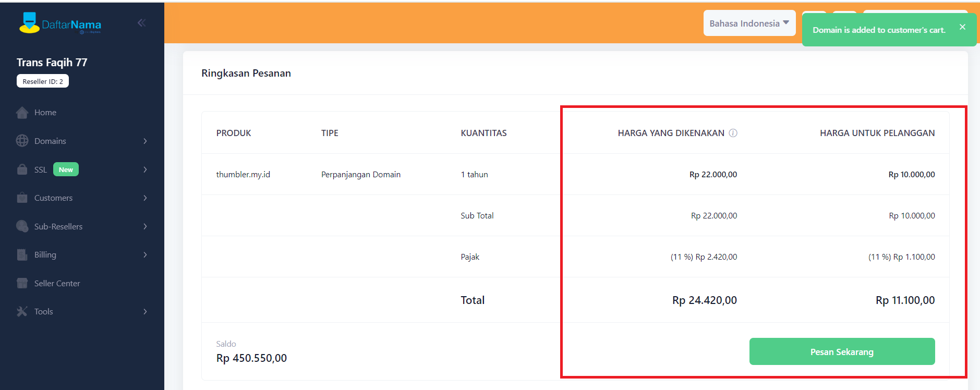The width and height of the screenshot is (980, 390).
Task: Click the SSL padlock icon
Action: 22,169
